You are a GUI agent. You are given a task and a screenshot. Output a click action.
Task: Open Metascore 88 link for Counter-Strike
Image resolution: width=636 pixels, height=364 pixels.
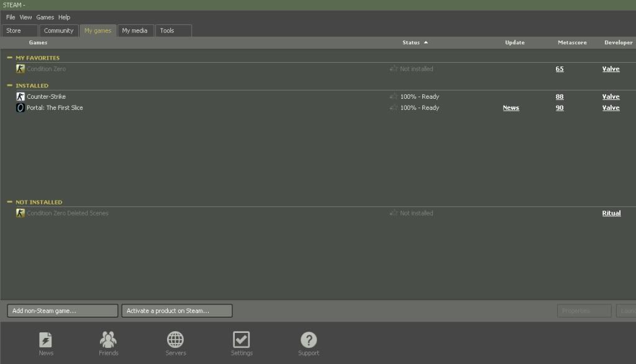pos(560,96)
